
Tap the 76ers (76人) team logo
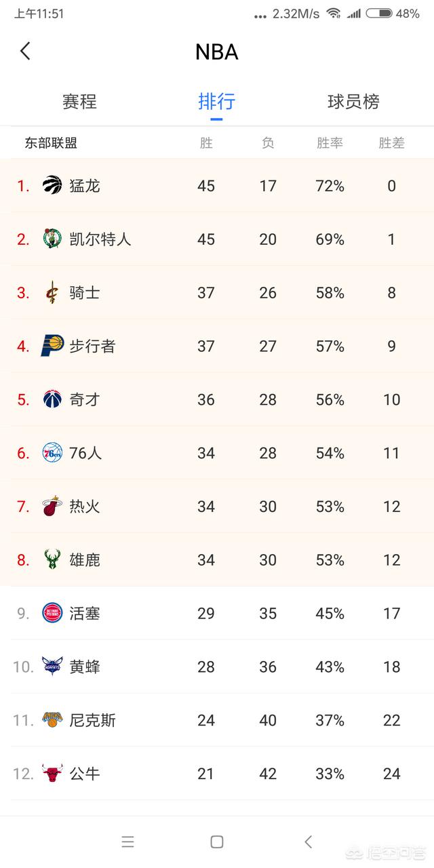(52, 453)
